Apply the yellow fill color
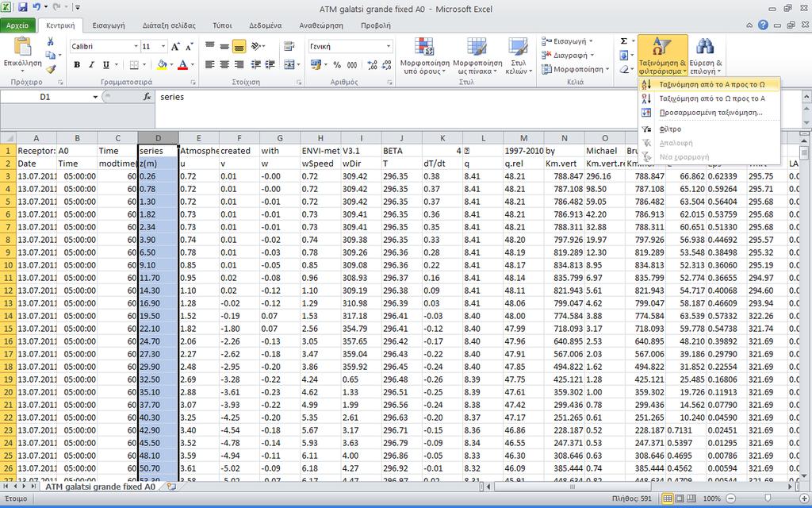This screenshot has height=508, width=812. (x=162, y=65)
